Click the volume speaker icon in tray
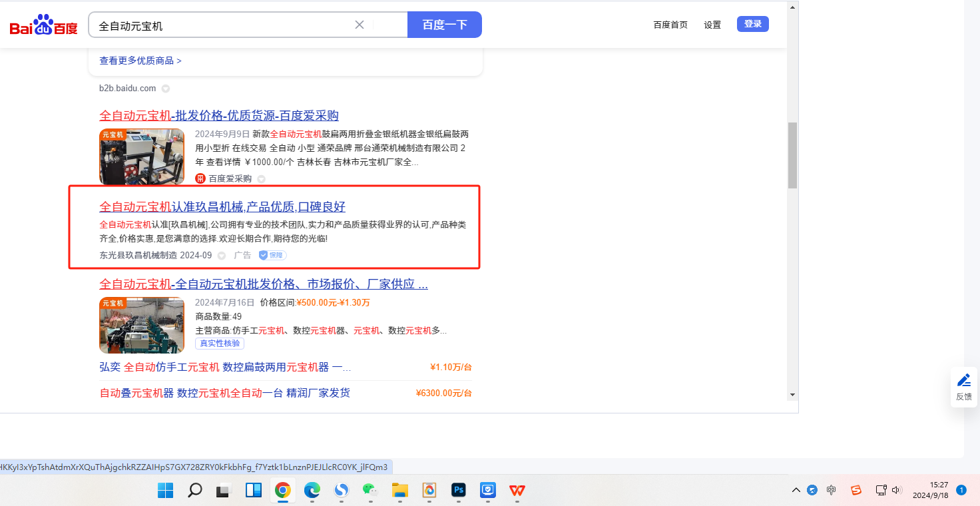Viewport: 980px width, 506px height. 896,490
